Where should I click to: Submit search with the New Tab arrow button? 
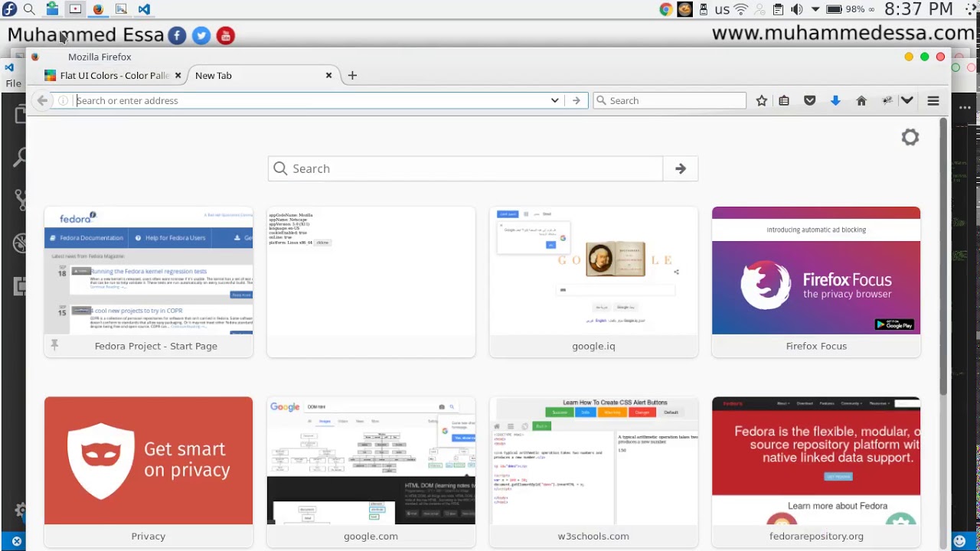click(x=681, y=168)
